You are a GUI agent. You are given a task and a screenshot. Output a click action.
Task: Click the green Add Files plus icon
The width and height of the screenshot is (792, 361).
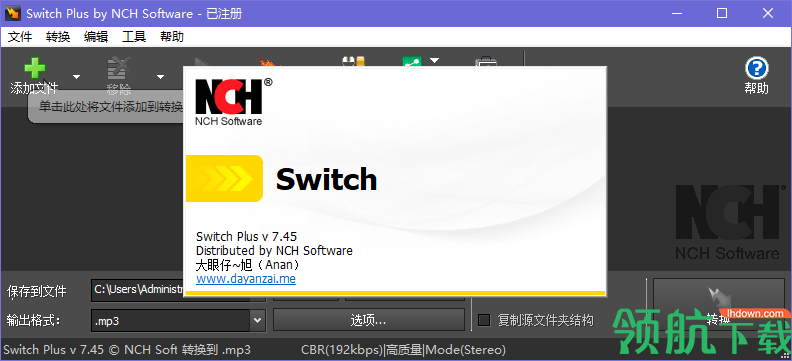coord(35,69)
